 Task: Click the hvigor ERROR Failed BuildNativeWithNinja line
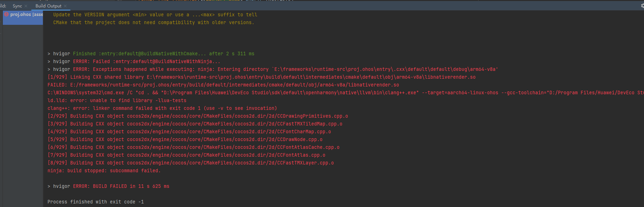pos(136,62)
